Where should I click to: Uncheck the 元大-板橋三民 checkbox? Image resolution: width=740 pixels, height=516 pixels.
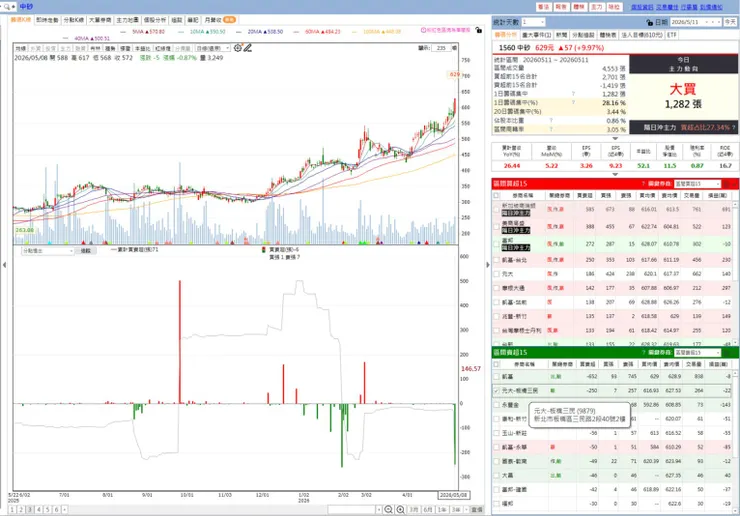click(x=496, y=391)
